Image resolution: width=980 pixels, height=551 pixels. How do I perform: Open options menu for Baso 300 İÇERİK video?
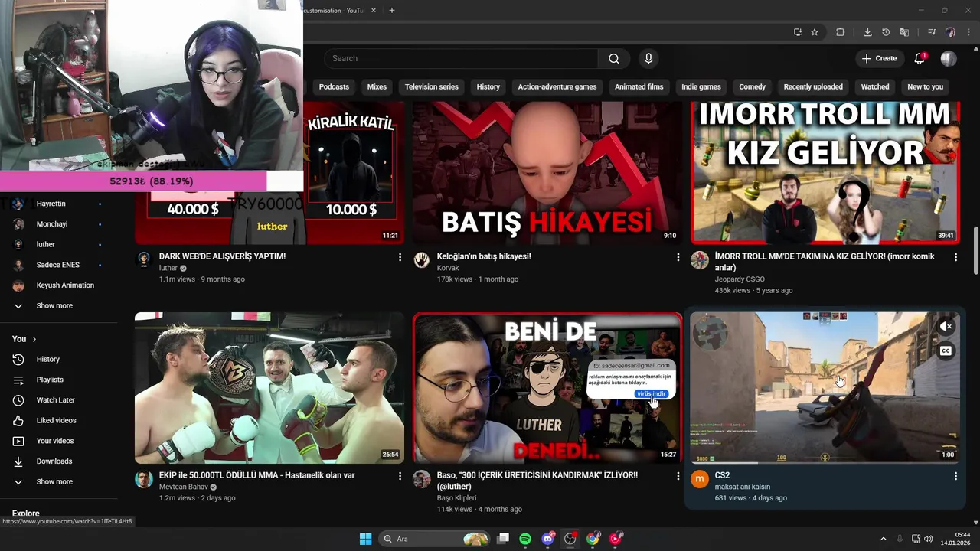678,476
